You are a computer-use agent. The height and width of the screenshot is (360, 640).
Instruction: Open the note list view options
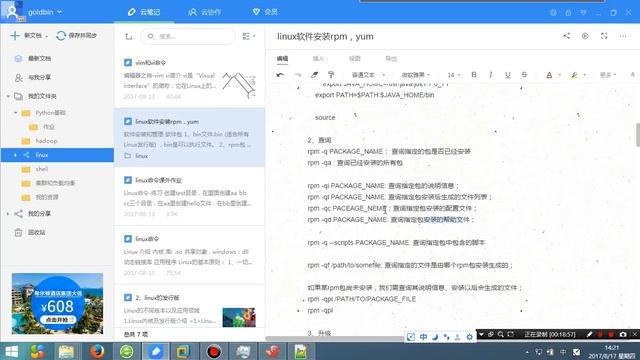[x=249, y=36]
